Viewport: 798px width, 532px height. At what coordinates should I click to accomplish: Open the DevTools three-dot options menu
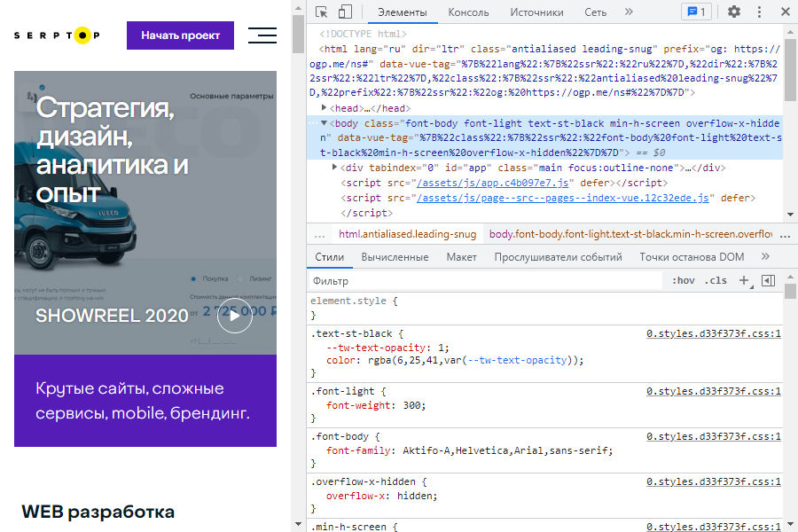pos(759,12)
